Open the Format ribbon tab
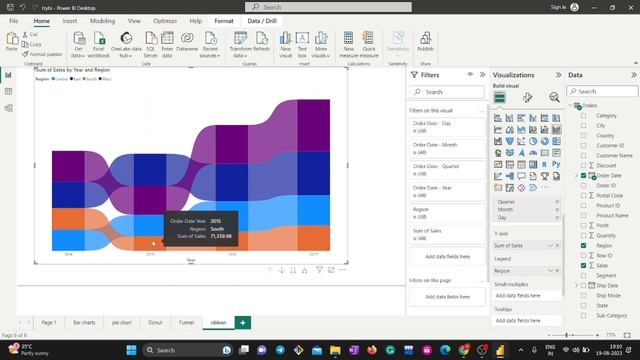 click(224, 21)
